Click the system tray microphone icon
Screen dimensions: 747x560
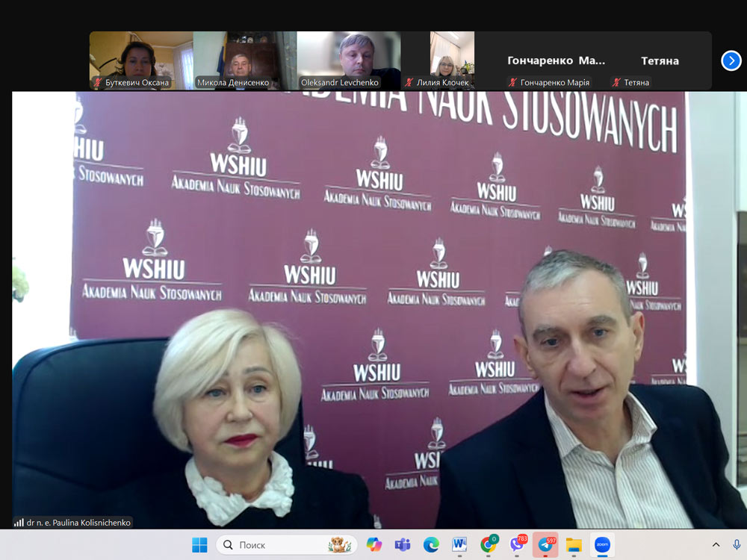[x=737, y=545]
